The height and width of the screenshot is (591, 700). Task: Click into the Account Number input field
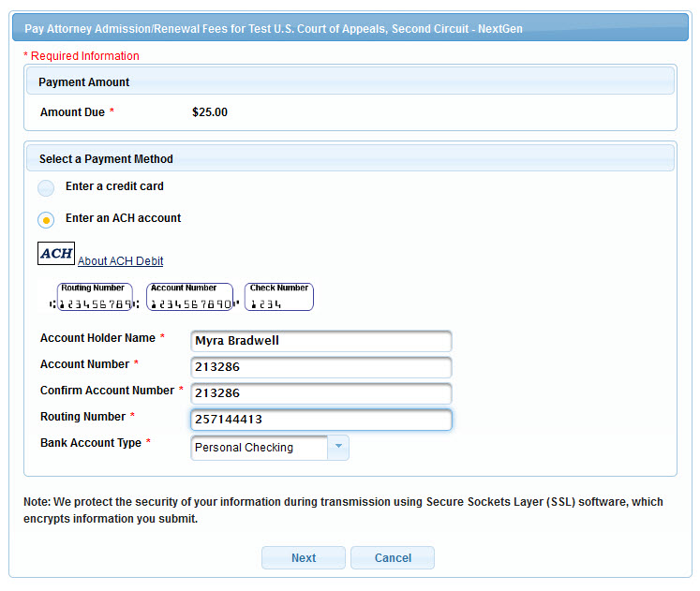[320, 367]
